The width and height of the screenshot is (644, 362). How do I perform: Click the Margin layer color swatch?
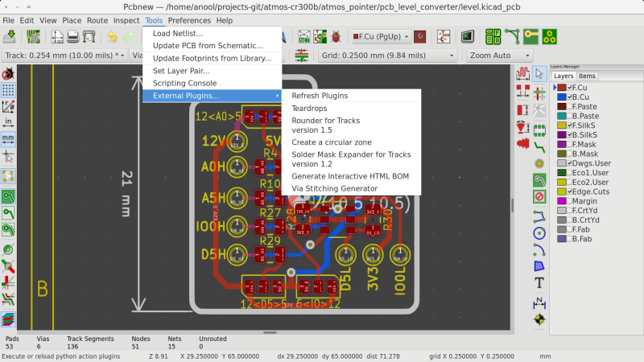pyautogui.click(x=562, y=201)
